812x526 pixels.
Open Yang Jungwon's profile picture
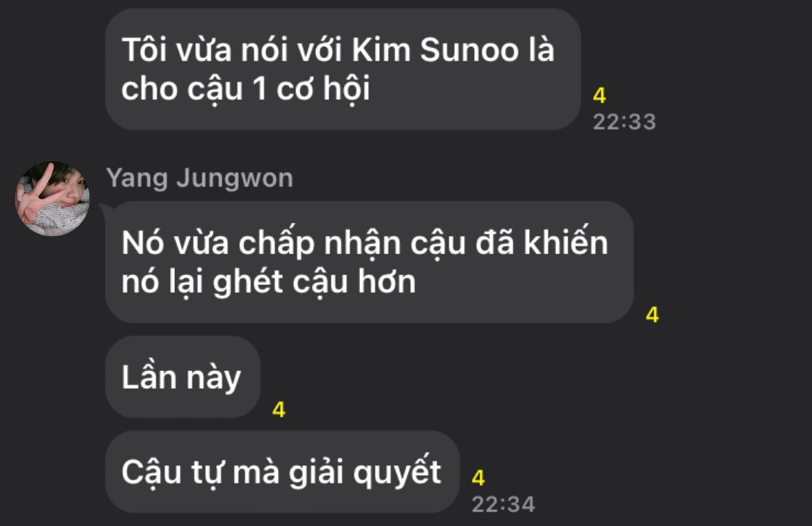[x=52, y=198]
